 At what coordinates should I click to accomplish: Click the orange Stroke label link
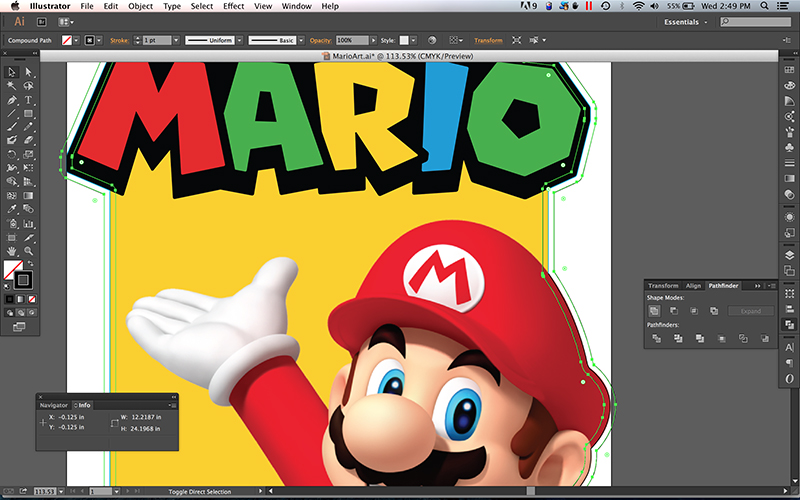click(119, 40)
